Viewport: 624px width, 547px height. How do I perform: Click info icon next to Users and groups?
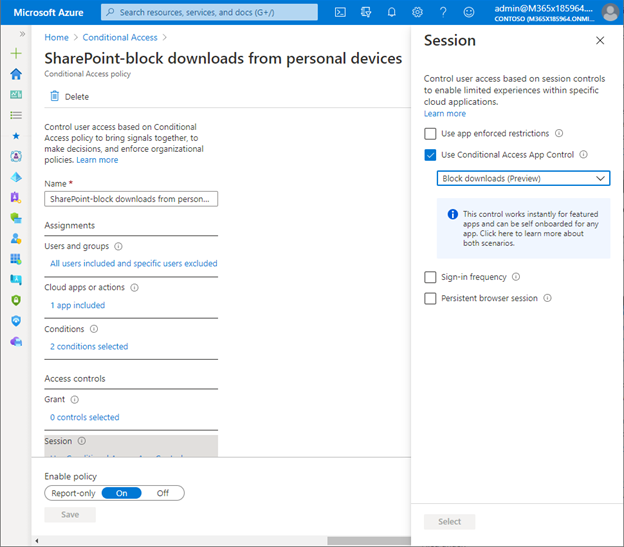click(x=118, y=247)
